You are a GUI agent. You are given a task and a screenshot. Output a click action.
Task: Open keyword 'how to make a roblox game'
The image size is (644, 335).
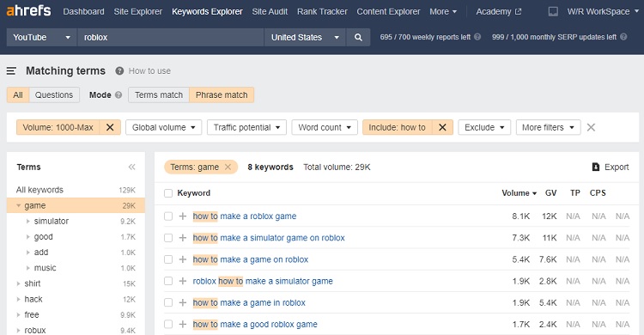coord(245,216)
